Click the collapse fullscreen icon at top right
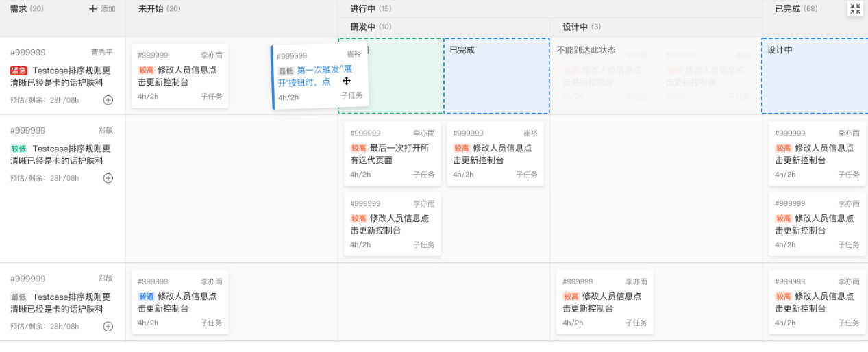Screen dimensions: 868x352 (x=855, y=9)
